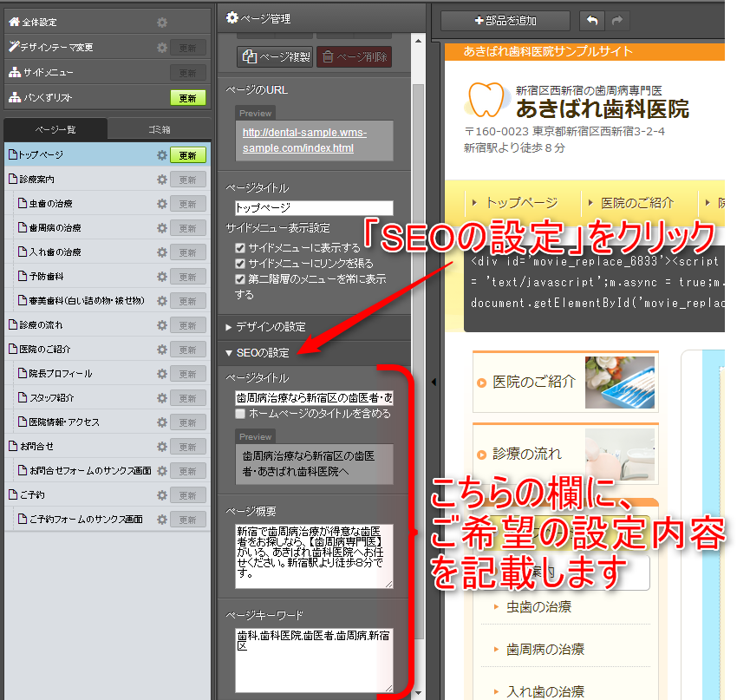
Task: Collapse the SEOの設定 section
Action: point(258,353)
